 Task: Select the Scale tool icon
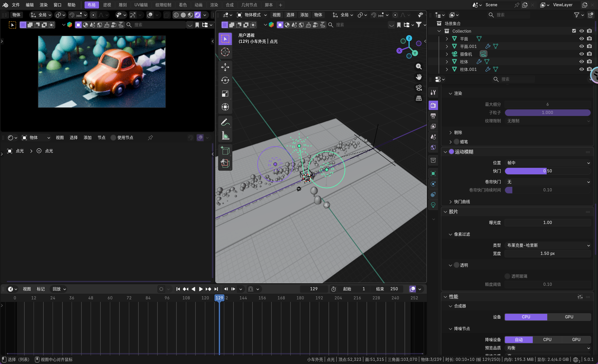(225, 94)
